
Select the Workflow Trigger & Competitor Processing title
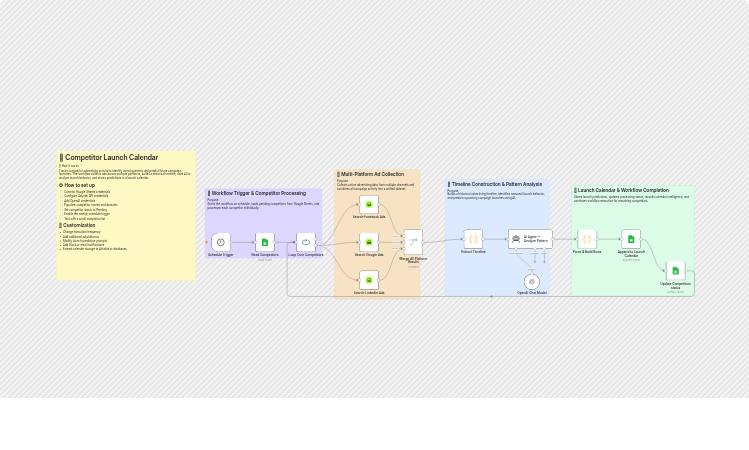(258, 193)
